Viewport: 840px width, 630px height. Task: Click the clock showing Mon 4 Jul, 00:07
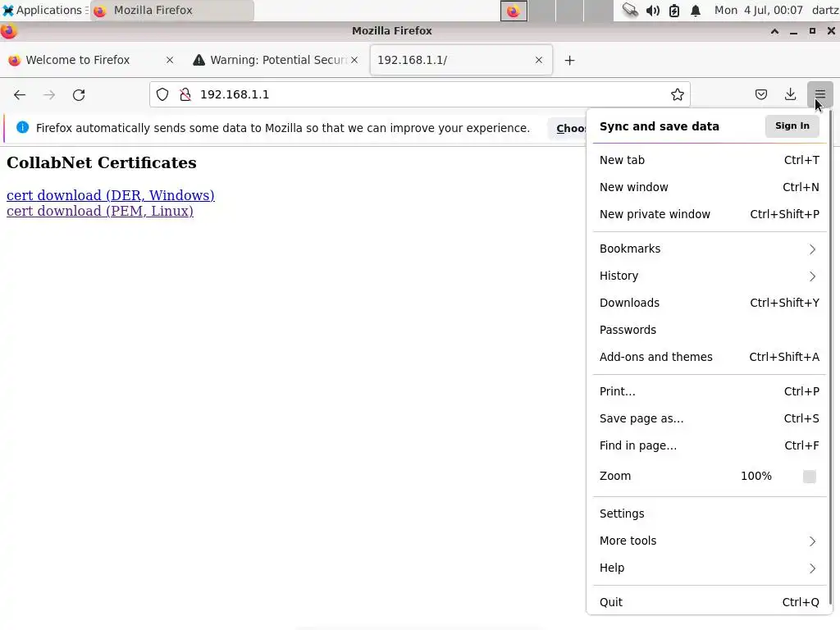click(759, 10)
